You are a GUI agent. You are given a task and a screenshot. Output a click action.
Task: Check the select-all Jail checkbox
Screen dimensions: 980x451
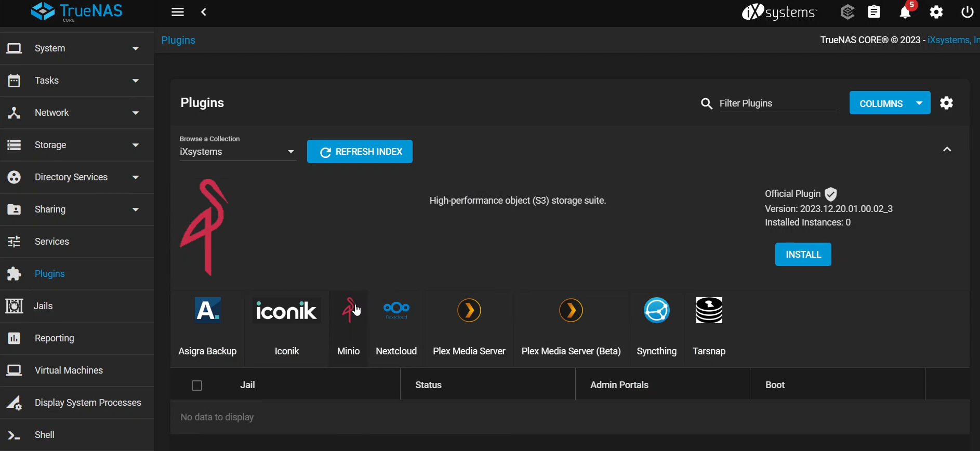(197, 386)
